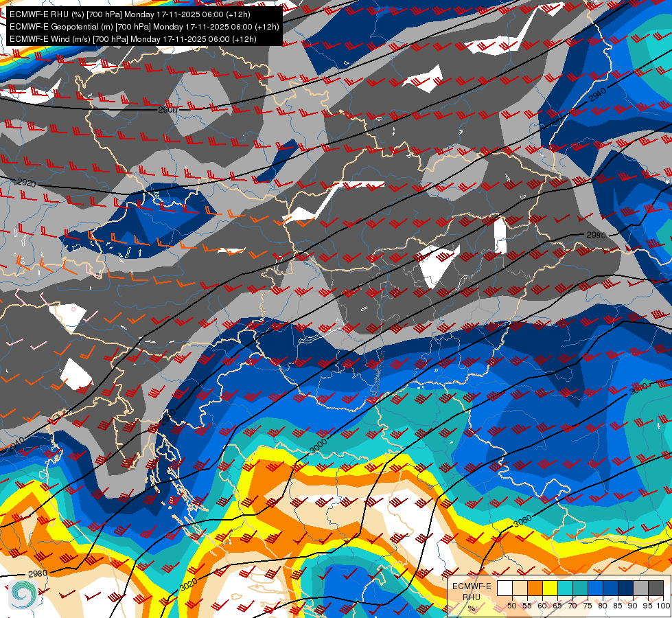Click the % unit label in legend
The image size is (672, 618).
coord(472,608)
